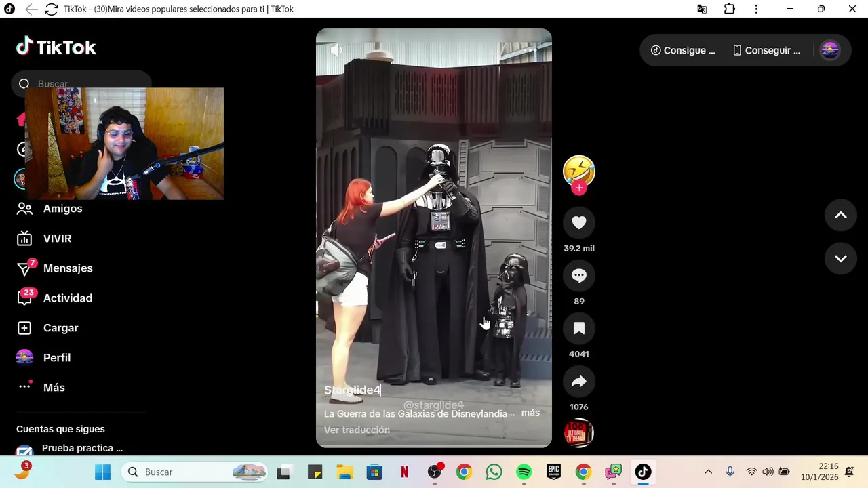The width and height of the screenshot is (868, 488).
Task: Open Epic Games from the taskbar
Action: (553, 472)
